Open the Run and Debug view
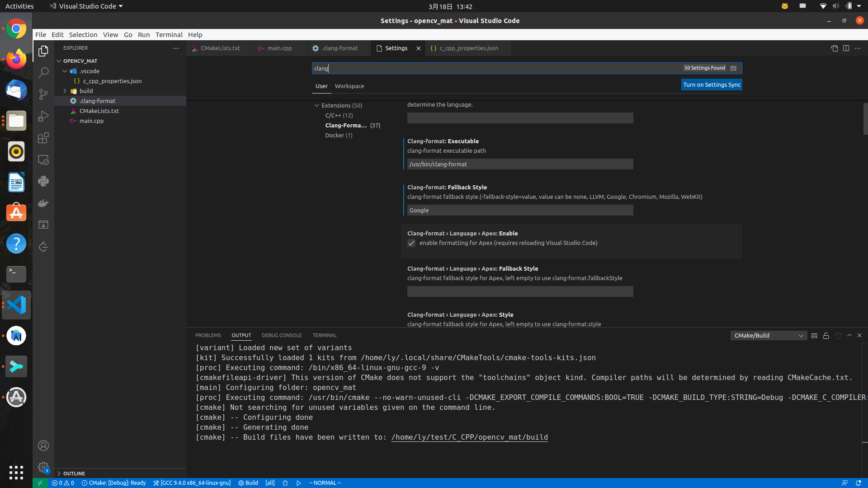The image size is (868, 488). (x=43, y=116)
